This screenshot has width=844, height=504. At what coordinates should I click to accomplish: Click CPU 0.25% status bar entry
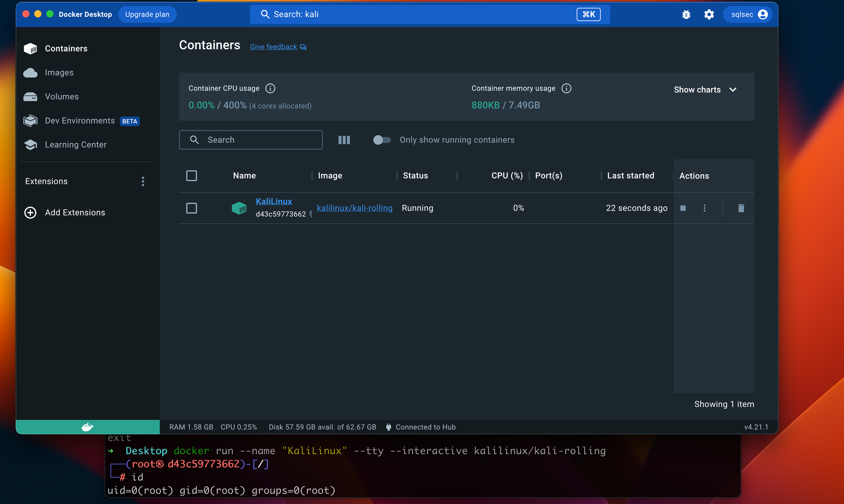(x=239, y=427)
